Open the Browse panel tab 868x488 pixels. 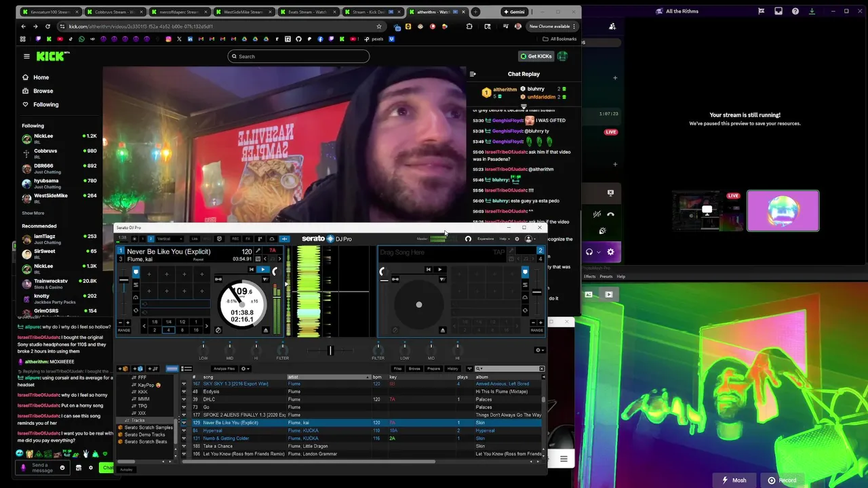pyautogui.click(x=414, y=369)
